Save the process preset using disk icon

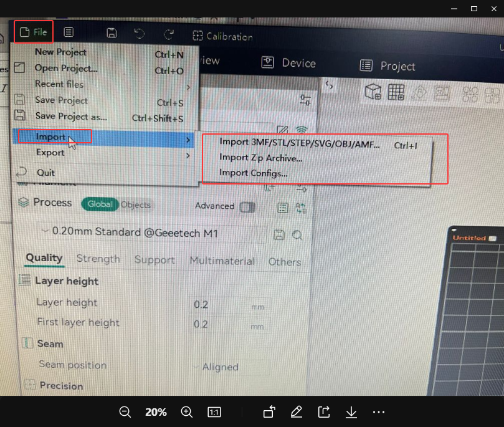pos(279,234)
